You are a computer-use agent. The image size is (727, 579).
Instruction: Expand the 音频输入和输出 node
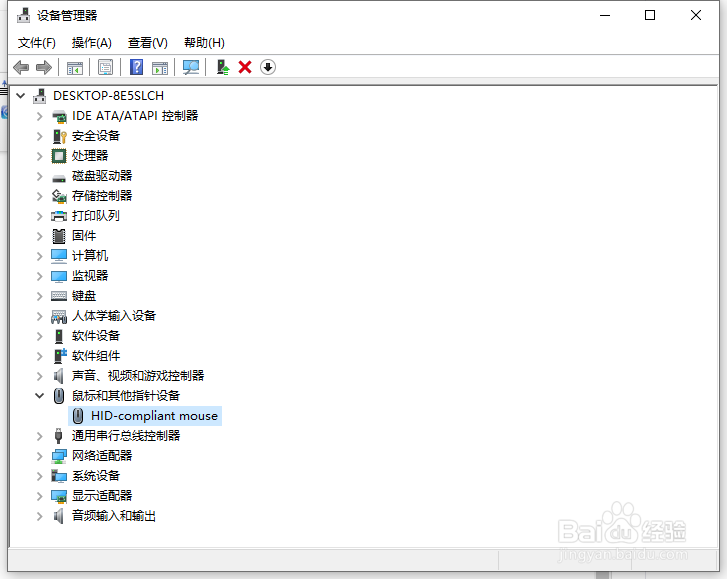pyautogui.click(x=39, y=516)
